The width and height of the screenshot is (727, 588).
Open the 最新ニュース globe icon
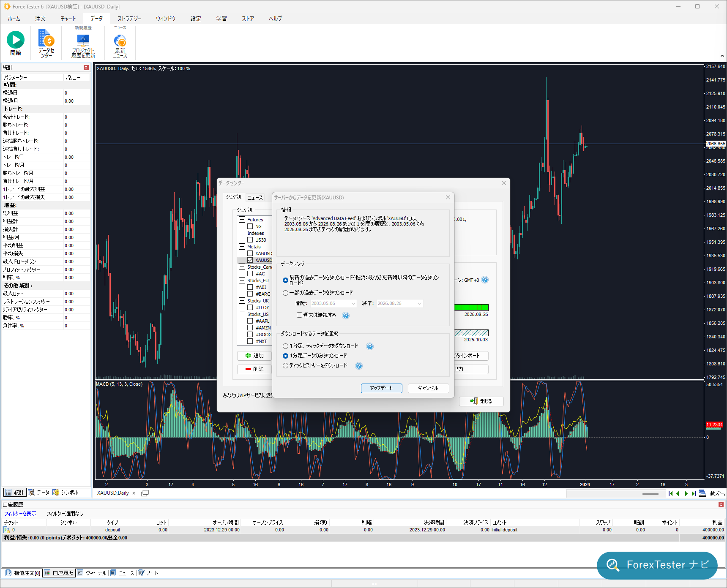pyautogui.click(x=120, y=40)
